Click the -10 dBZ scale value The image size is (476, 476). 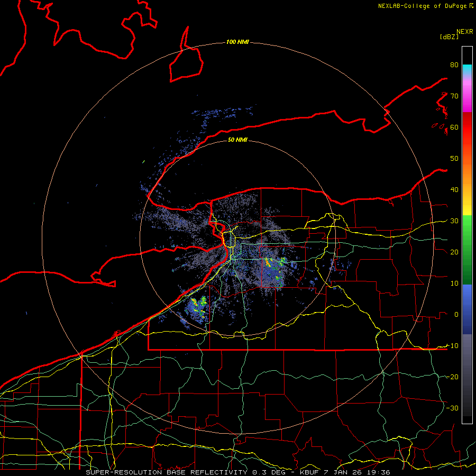(452, 346)
